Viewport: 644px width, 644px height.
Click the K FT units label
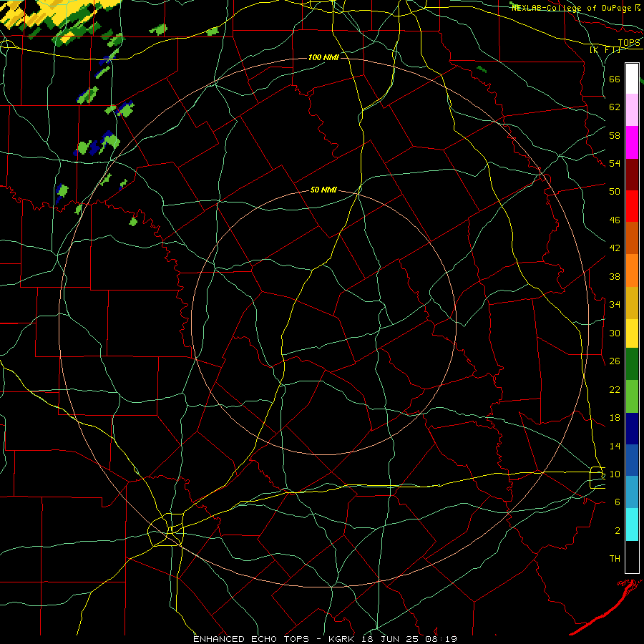click(605, 49)
